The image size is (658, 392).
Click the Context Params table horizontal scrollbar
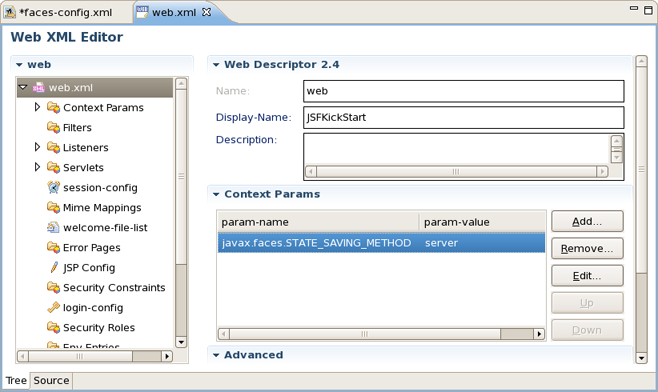[x=381, y=334]
